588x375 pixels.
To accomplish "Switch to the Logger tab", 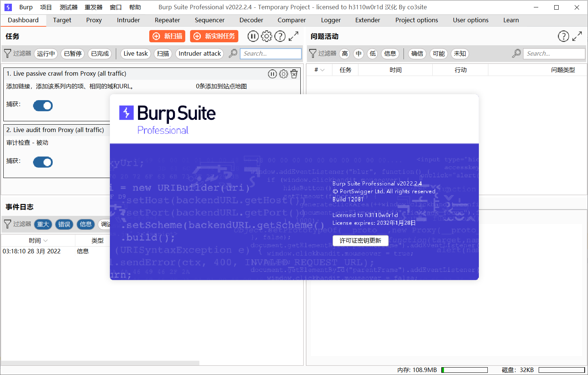I will [331, 20].
